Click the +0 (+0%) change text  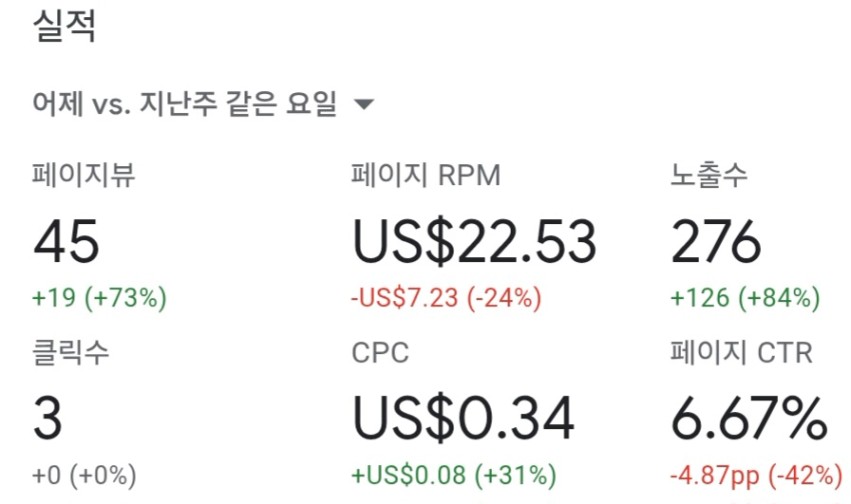[x=84, y=475]
